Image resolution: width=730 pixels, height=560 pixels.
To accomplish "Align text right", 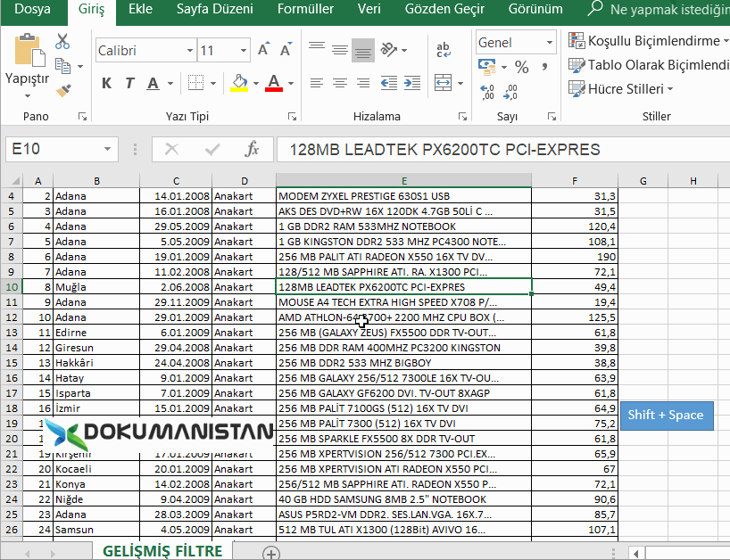I will 363,83.
